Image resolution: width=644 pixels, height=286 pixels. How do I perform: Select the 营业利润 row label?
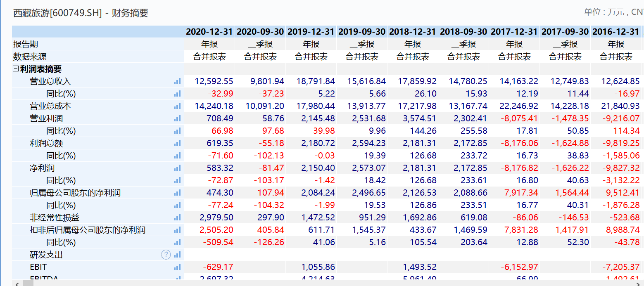[x=46, y=118]
